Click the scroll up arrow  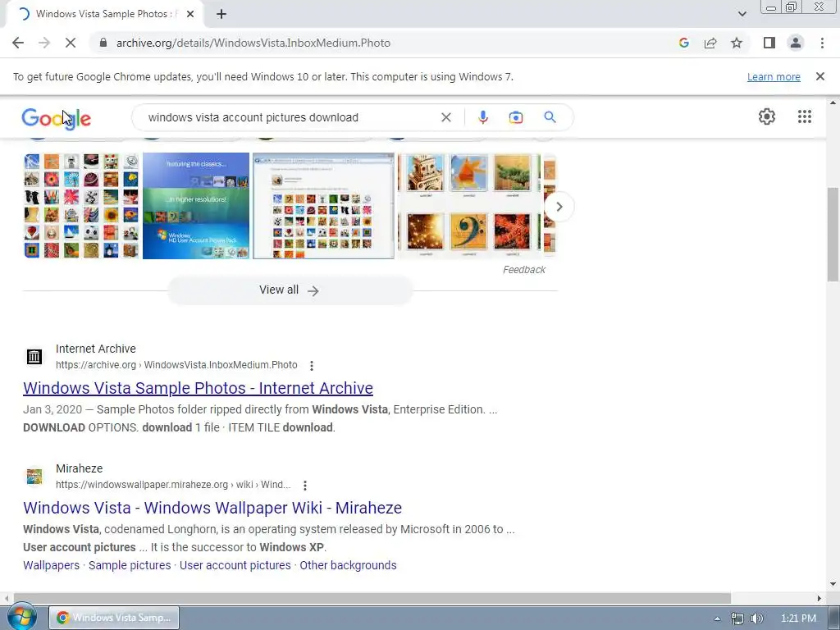833,103
